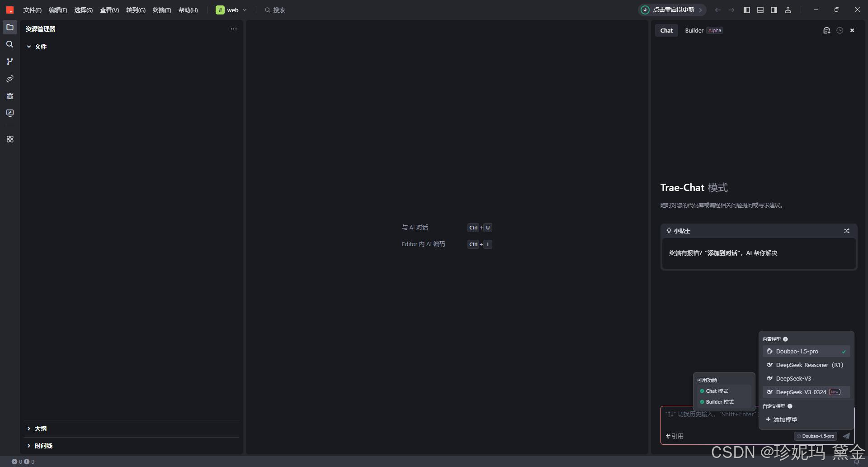Click the tip text 终端有报错
Screen dimensions: 868x467
pos(723,253)
